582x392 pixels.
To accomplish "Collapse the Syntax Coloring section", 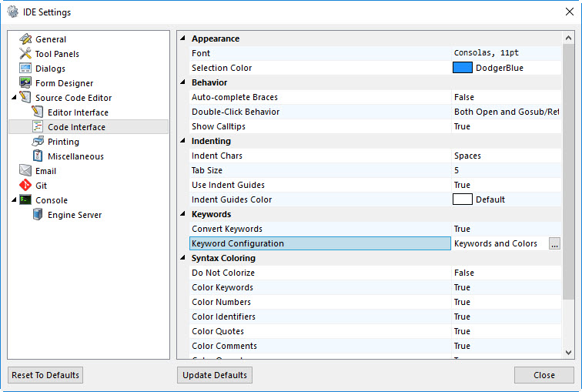I will (x=182, y=258).
